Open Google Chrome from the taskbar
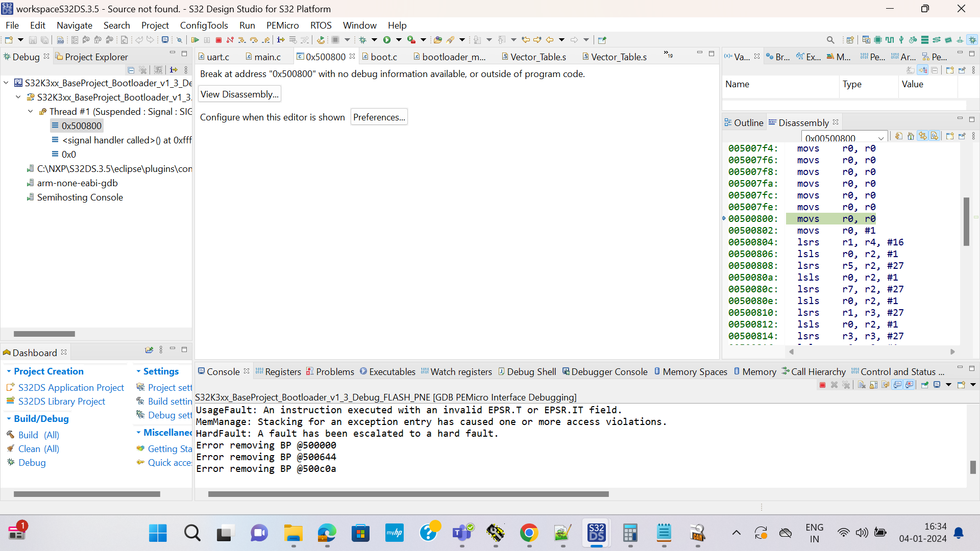Viewport: 980px width, 551px height. [529, 533]
